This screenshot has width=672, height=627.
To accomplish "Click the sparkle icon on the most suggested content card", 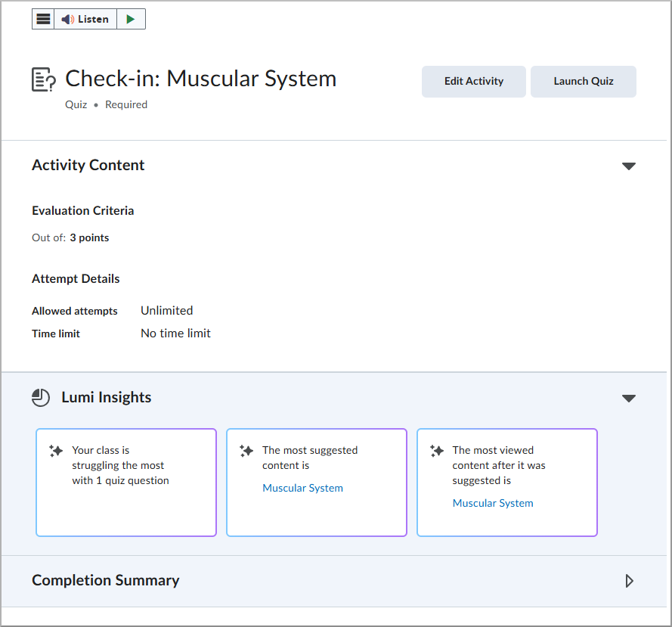I will (x=246, y=450).
